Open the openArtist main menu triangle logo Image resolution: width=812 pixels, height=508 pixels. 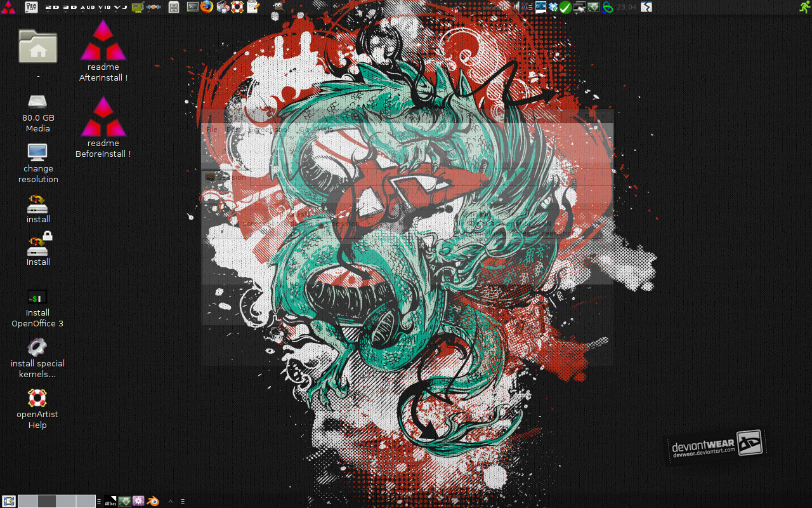[8, 7]
